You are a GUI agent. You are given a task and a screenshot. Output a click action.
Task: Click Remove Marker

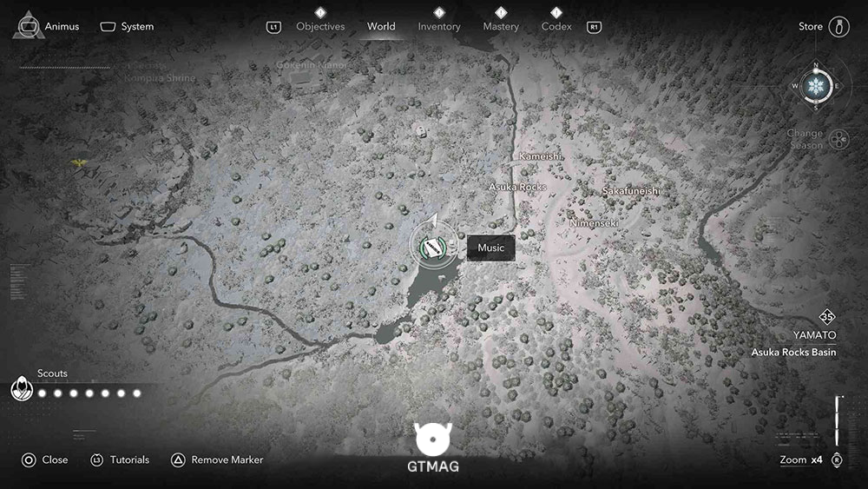217,459
